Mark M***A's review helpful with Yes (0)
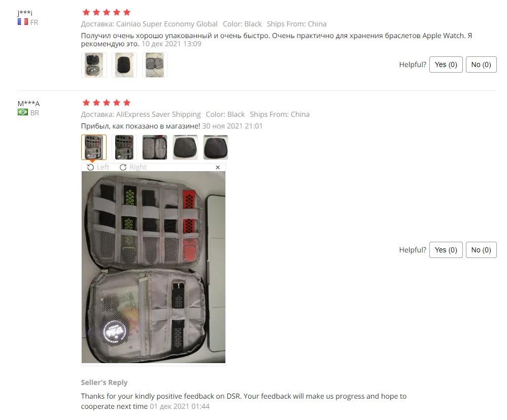Viewport: 507px width, 420px height. 446,250
